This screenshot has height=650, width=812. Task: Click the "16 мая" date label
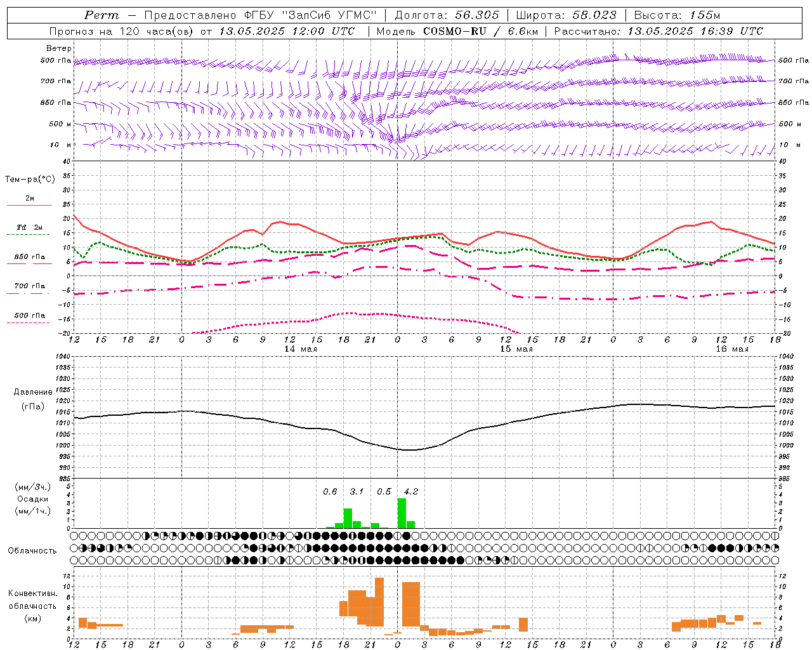coord(732,349)
